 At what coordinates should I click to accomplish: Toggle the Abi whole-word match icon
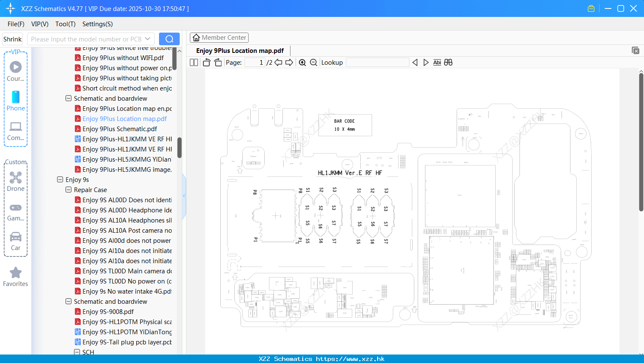point(437,62)
